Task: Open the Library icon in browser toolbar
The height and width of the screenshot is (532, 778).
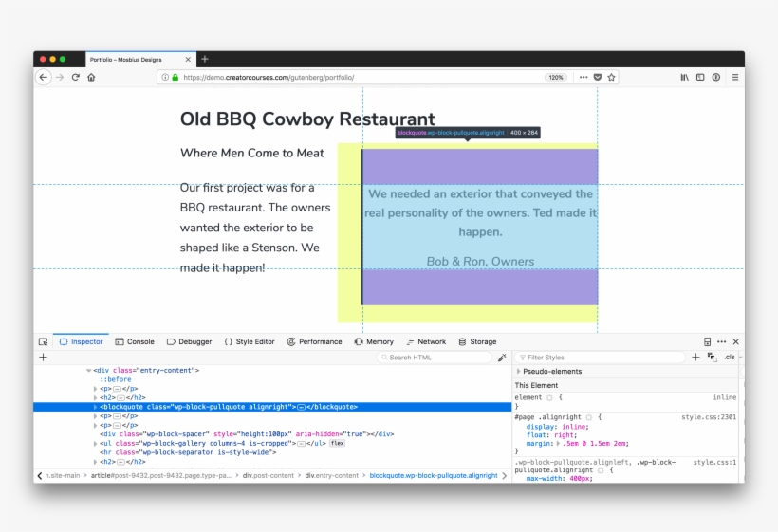Action: tap(684, 78)
